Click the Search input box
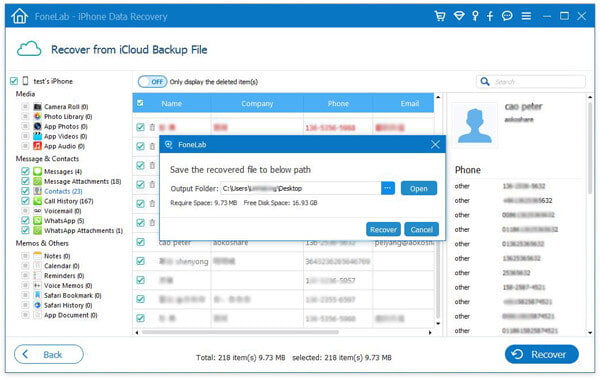Screen dimensions: 600x379 coord(531,82)
